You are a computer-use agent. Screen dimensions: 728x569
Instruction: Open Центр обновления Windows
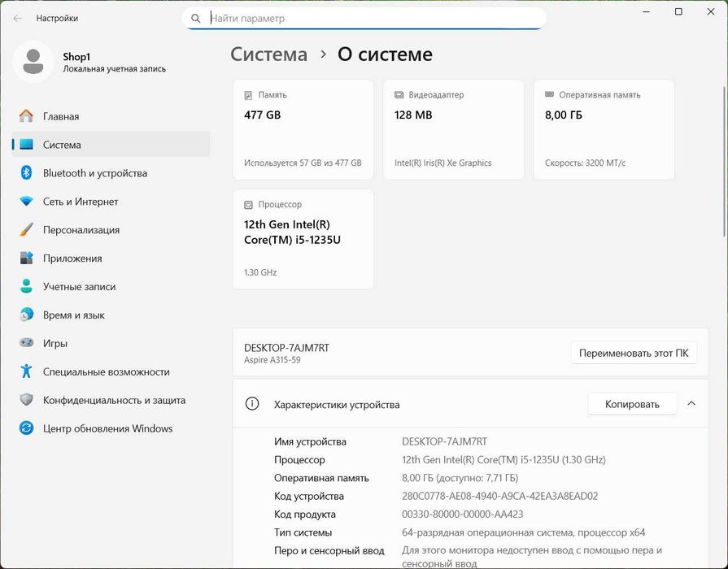[x=111, y=428]
